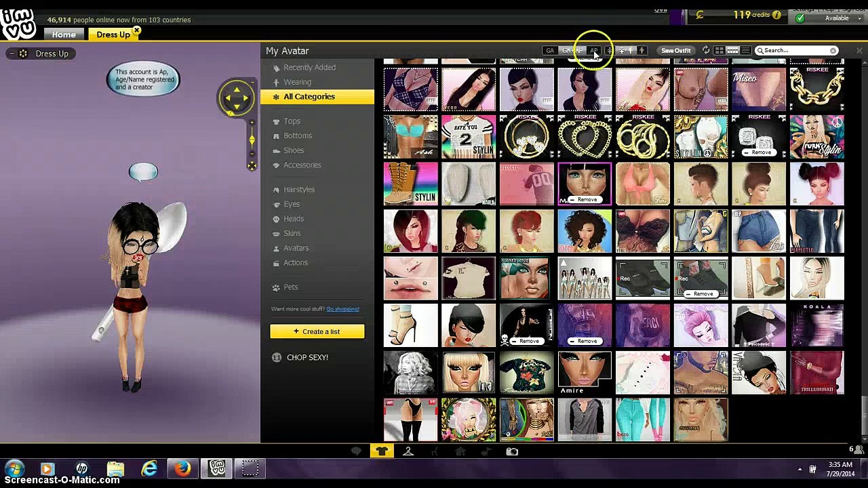The height and width of the screenshot is (488, 868).
Task: Open the Accessories category
Action: [x=302, y=165]
